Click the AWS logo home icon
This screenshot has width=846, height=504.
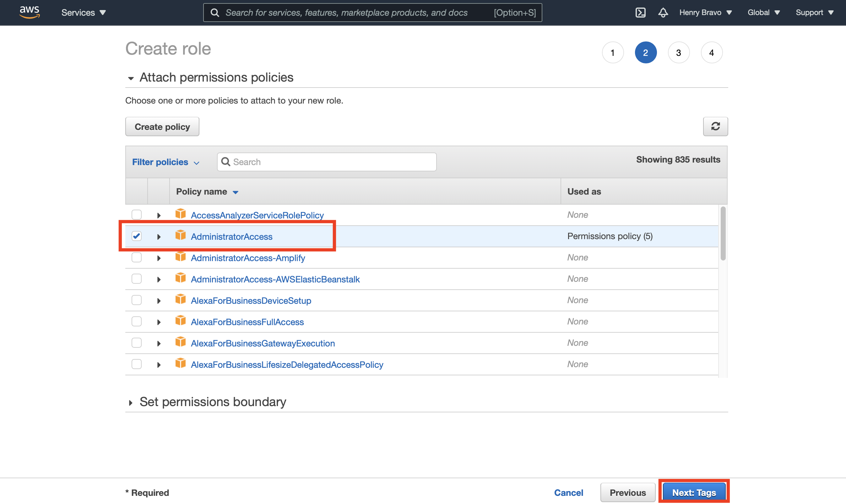pos(30,12)
